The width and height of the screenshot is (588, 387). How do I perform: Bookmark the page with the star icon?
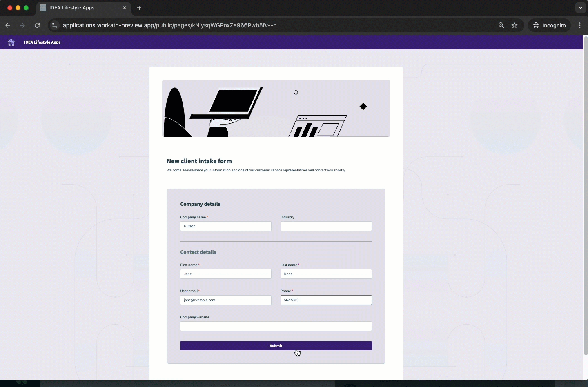[x=515, y=25]
